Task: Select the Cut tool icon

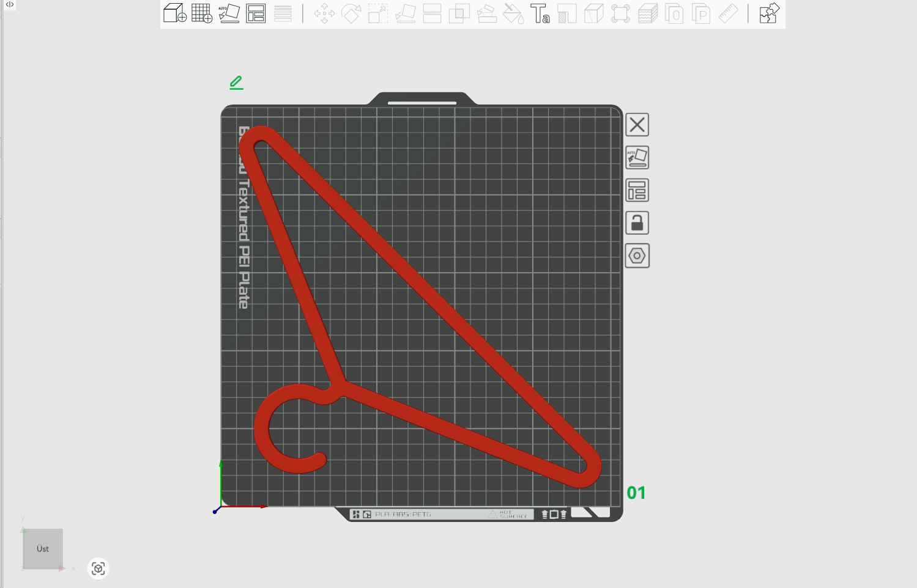Action: click(432, 13)
